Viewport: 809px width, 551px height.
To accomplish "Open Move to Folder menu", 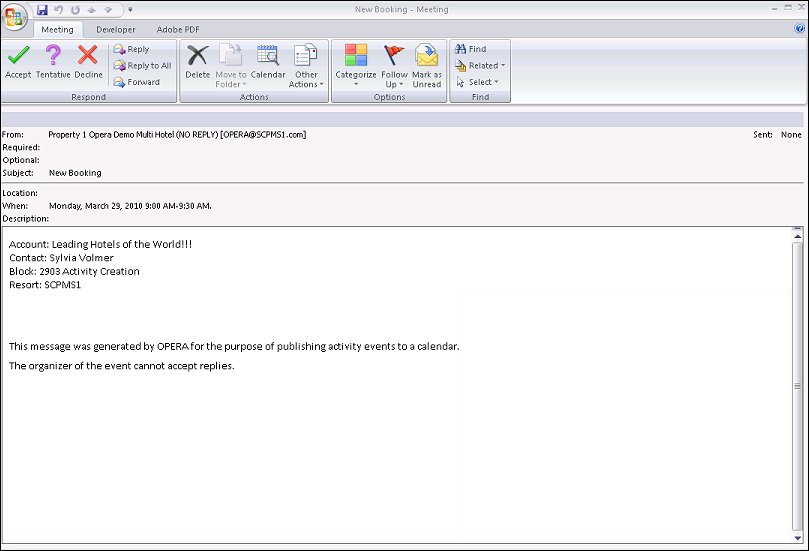I will coord(231,66).
